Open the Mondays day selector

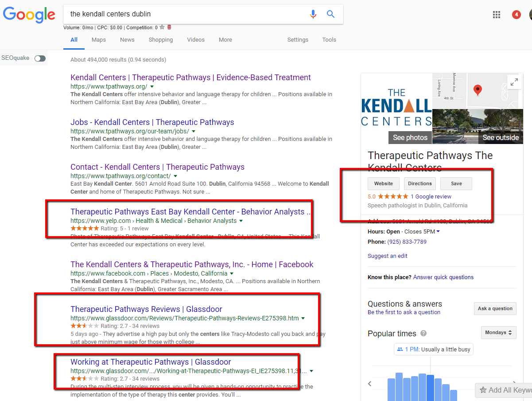pos(498,332)
